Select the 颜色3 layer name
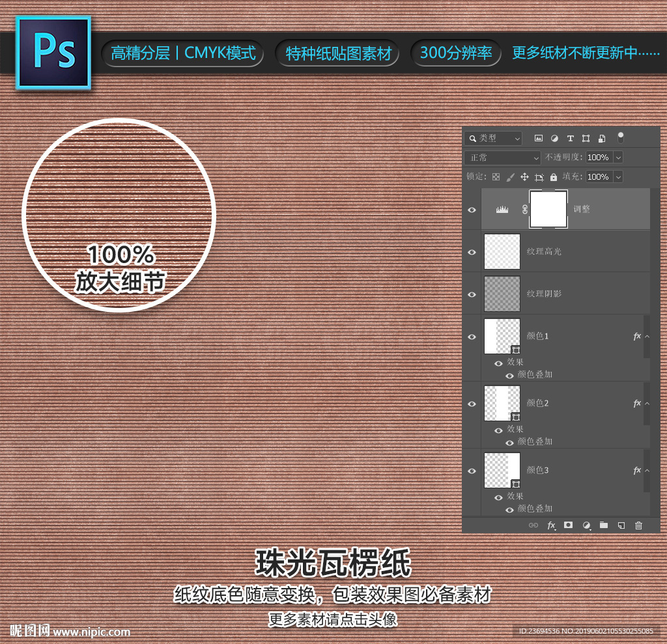The height and width of the screenshot is (644, 667). tap(537, 470)
